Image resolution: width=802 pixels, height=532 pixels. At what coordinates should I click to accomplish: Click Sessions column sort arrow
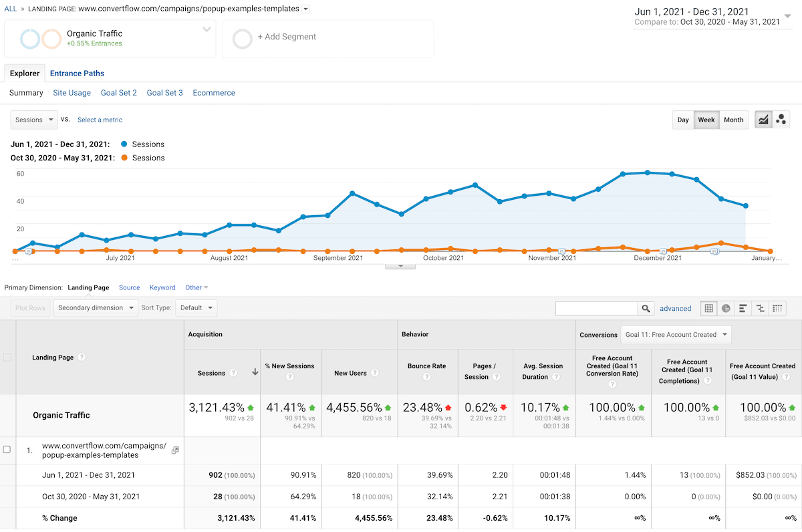tap(255, 372)
